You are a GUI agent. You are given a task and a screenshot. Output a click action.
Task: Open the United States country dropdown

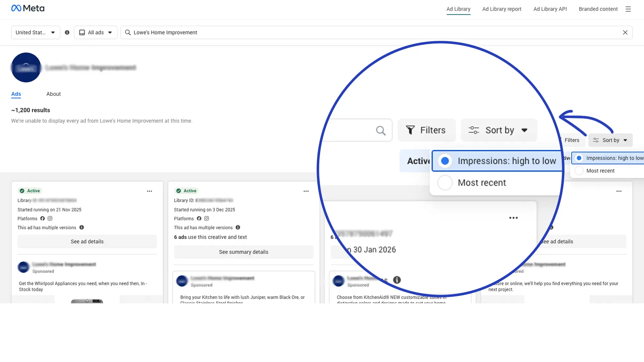click(x=35, y=32)
